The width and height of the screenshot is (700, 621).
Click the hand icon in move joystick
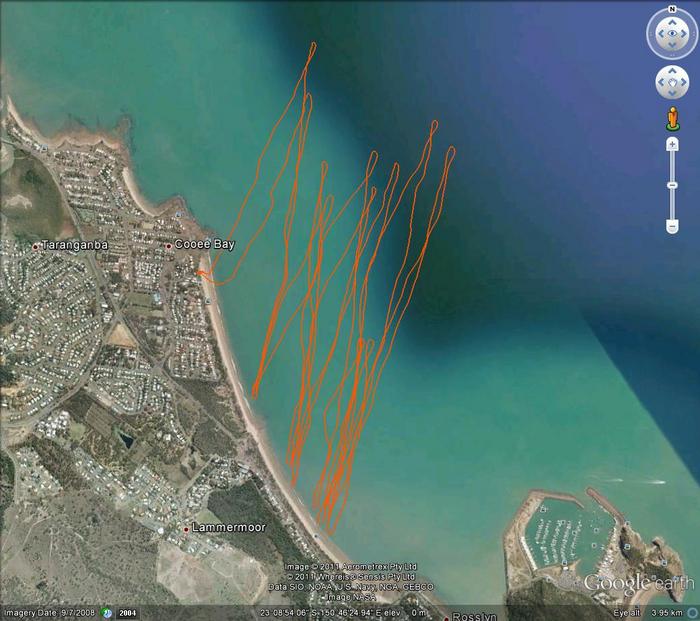672,82
